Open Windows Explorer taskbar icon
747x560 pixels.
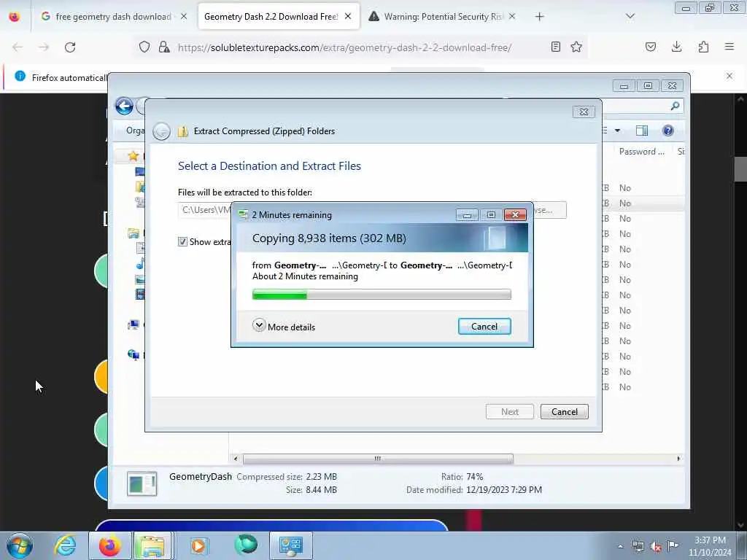[152, 545]
